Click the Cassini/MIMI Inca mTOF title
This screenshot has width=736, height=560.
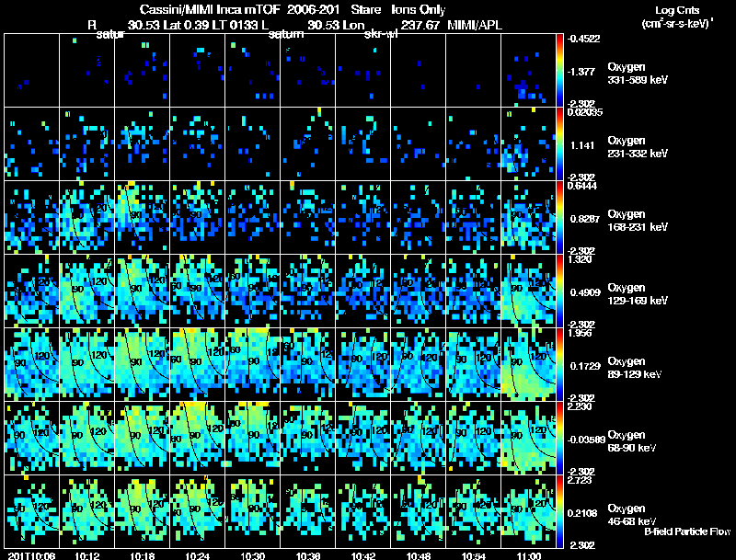[x=211, y=9]
